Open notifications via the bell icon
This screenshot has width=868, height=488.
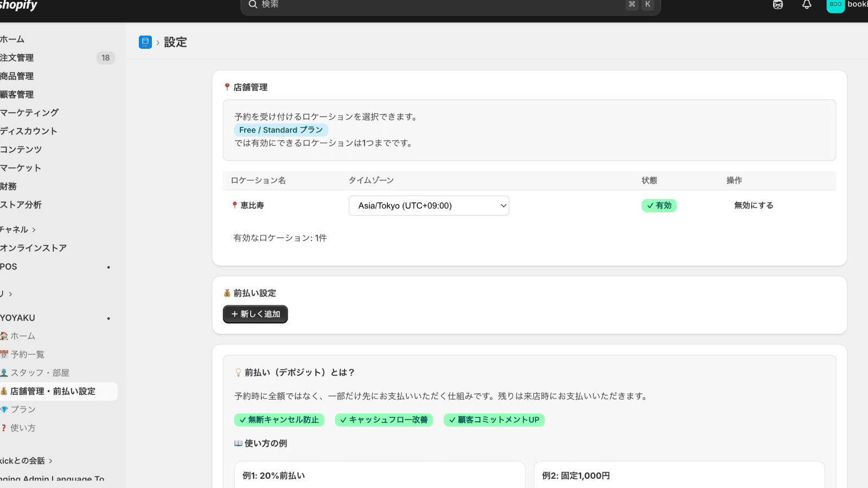[x=807, y=4]
